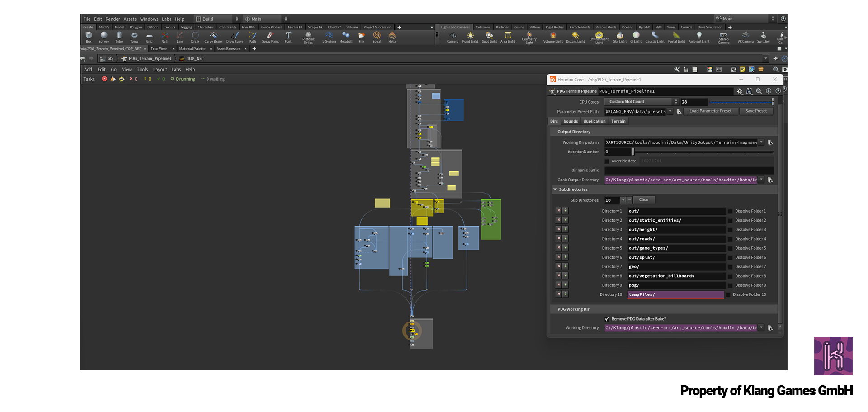Toggle the override date checkbox
Image resolution: width=868 pixels, height=412 pixels.
coord(607,161)
